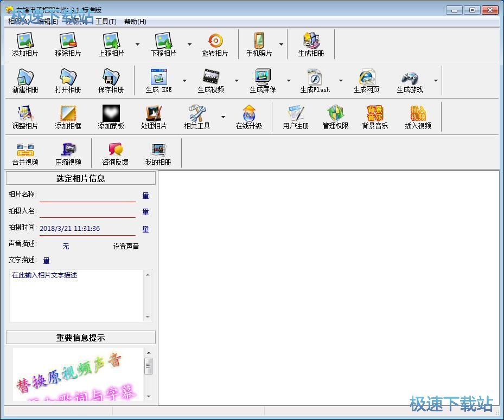Open the 帮助(H) menu

click(x=135, y=22)
